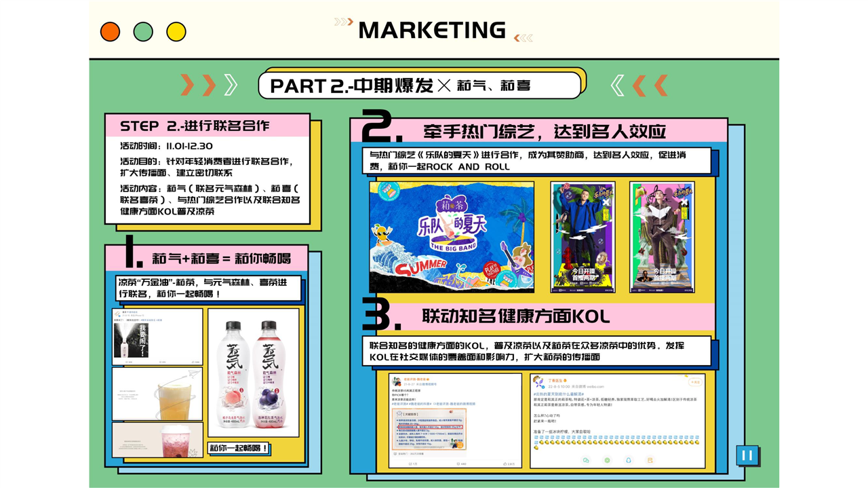Screen dimensions: 868x488
Task: Open the 乐队的夏天 THE BIG BAND banner
Action: pyautogui.click(x=452, y=237)
